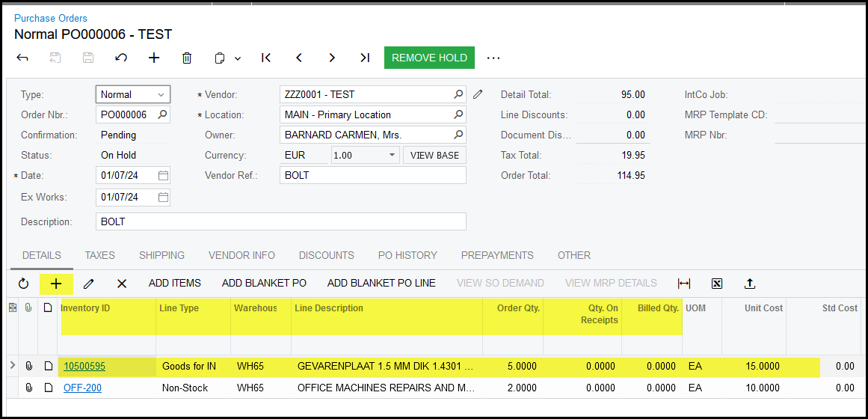Refresh the details grid
The height and width of the screenshot is (419, 868).
[x=23, y=284]
